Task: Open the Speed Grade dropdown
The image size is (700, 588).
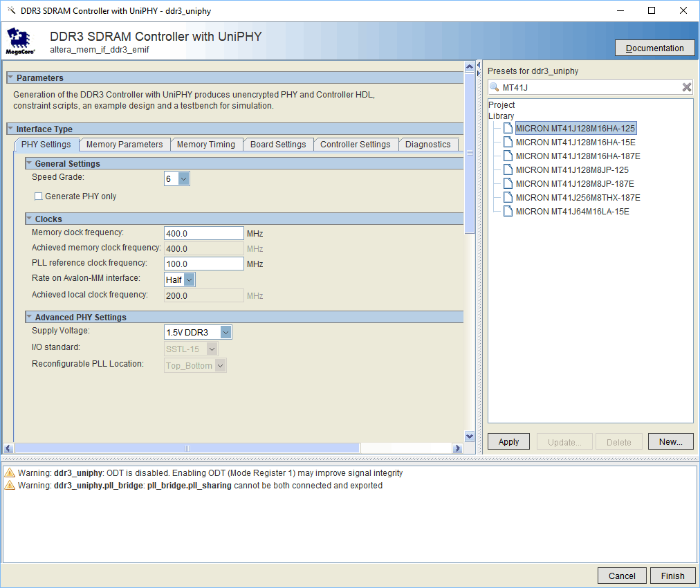Action: coord(183,179)
